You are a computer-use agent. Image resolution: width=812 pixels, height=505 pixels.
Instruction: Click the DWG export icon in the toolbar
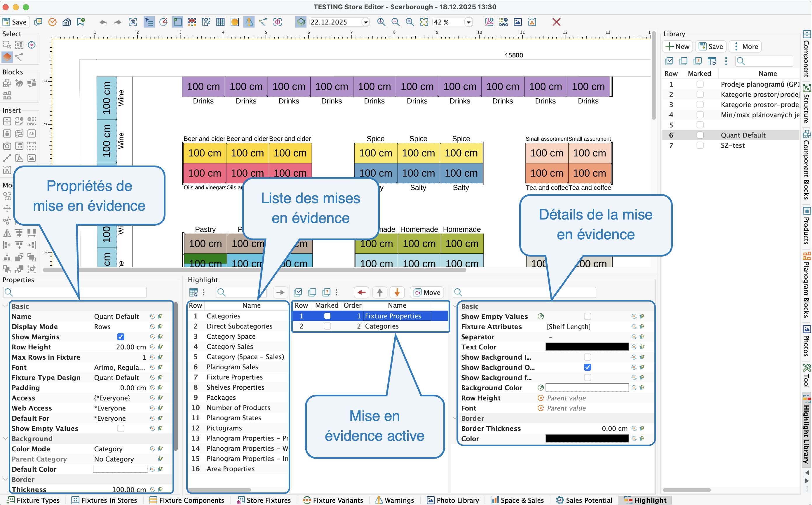pyautogui.click(x=503, y=22)
